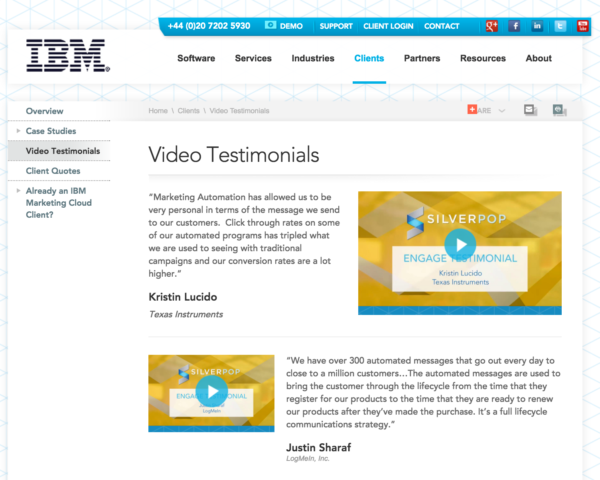The height and width of the screenshot is (480, 600).
Task: Open the Google Plus social icon
Action: click(491, 26)
